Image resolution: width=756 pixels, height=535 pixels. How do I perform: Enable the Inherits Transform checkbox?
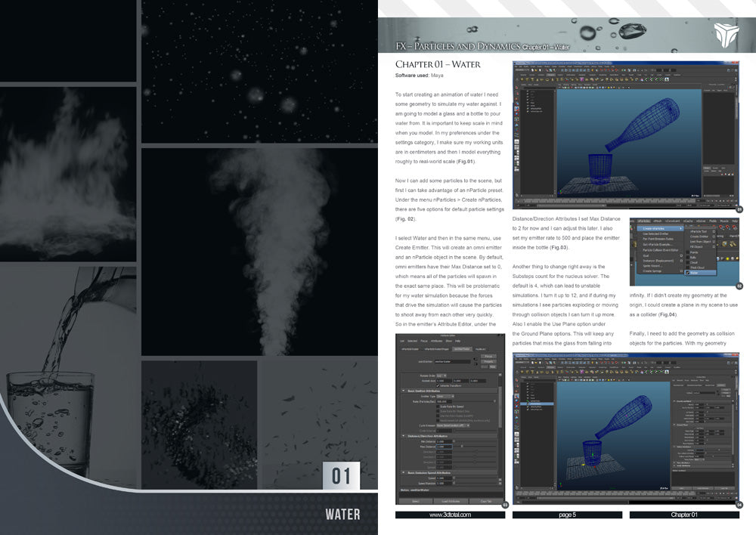(x=438, y=385)
